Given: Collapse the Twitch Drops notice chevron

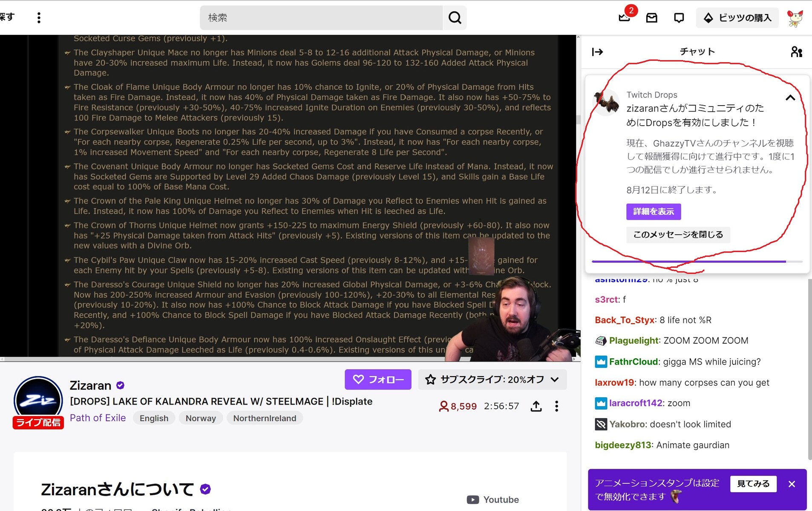Looking at the screenshot, I should coord(790,98).
